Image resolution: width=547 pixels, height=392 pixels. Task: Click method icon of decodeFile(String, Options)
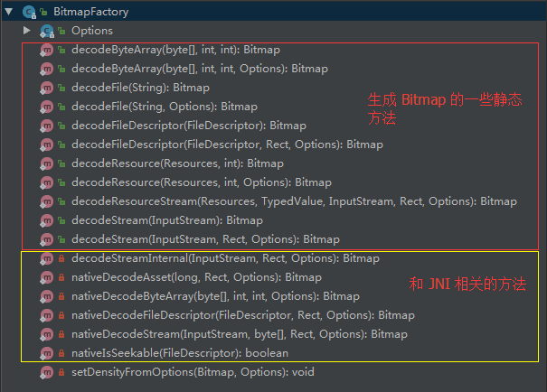(46, 107)
